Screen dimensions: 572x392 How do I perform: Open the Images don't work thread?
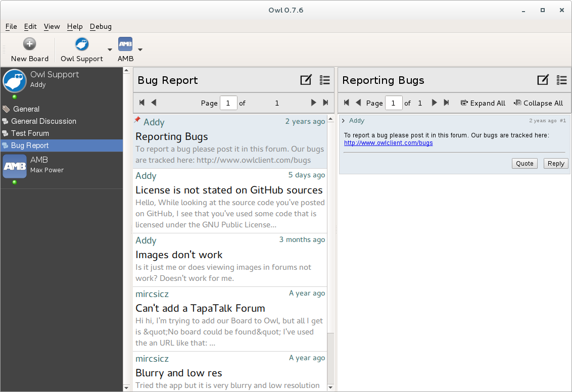pos(230,260)
